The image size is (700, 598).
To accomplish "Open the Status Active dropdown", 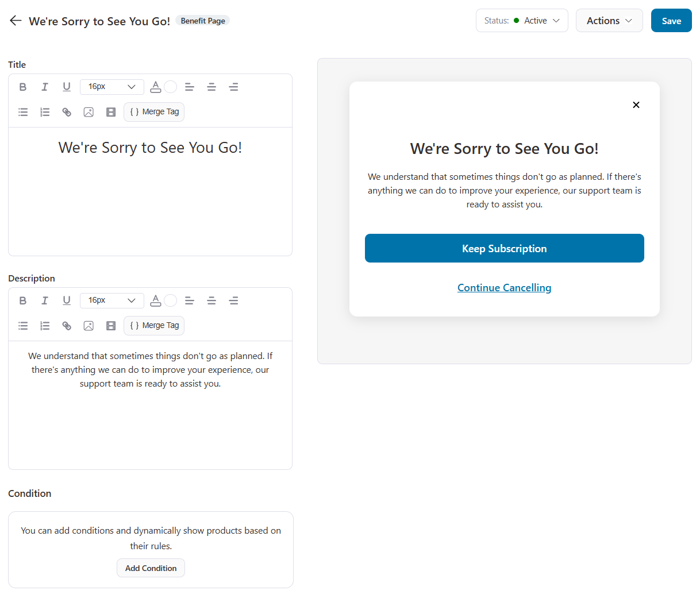I will [522, 21].
